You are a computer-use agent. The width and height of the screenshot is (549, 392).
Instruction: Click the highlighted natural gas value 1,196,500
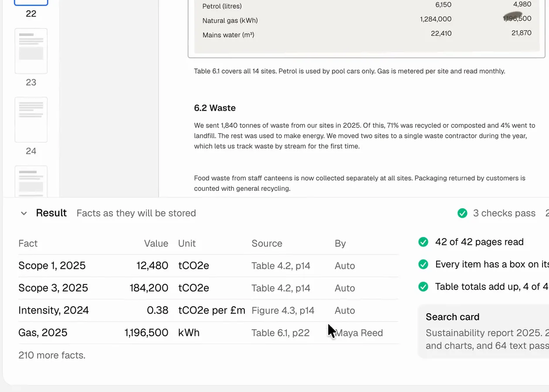click(x=517, y=18)
